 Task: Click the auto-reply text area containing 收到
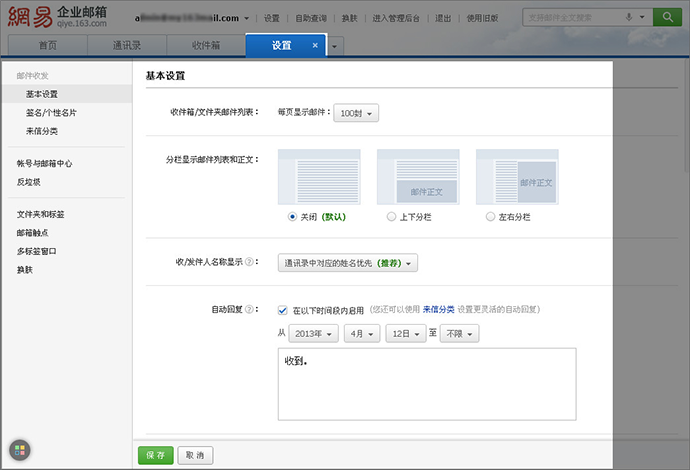point(427,383)
